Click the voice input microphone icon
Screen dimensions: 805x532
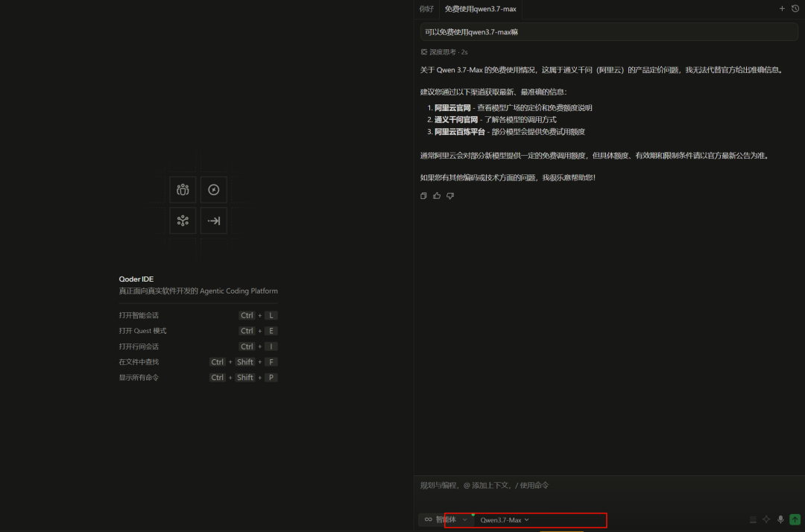tap(780, 519)
